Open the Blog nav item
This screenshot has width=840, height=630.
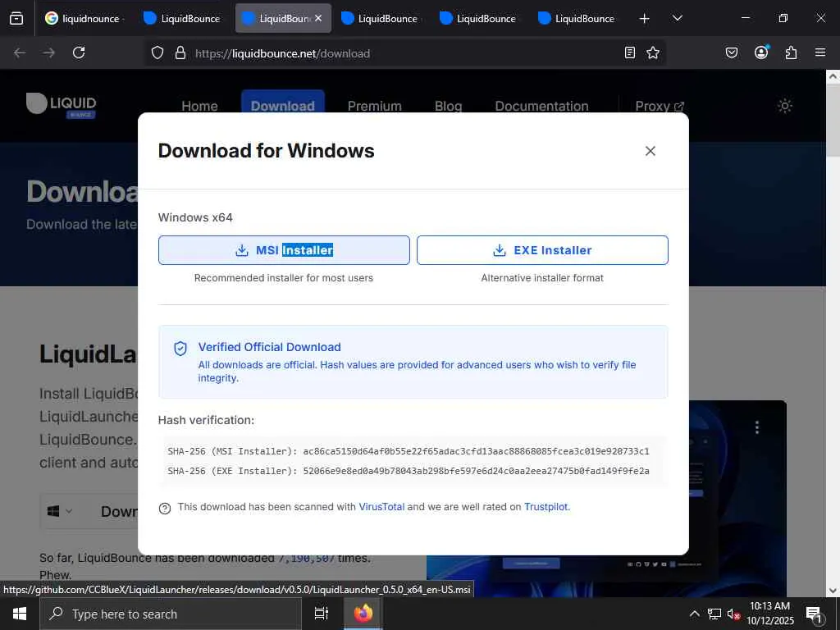[449, 106]
